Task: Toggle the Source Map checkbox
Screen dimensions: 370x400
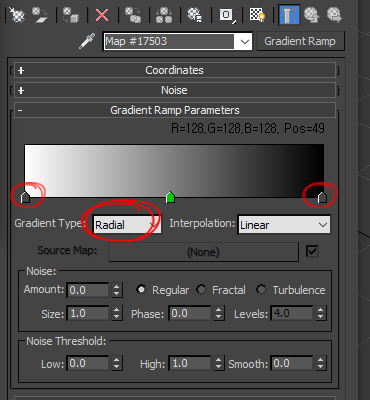Action: [x=312, y=251]
